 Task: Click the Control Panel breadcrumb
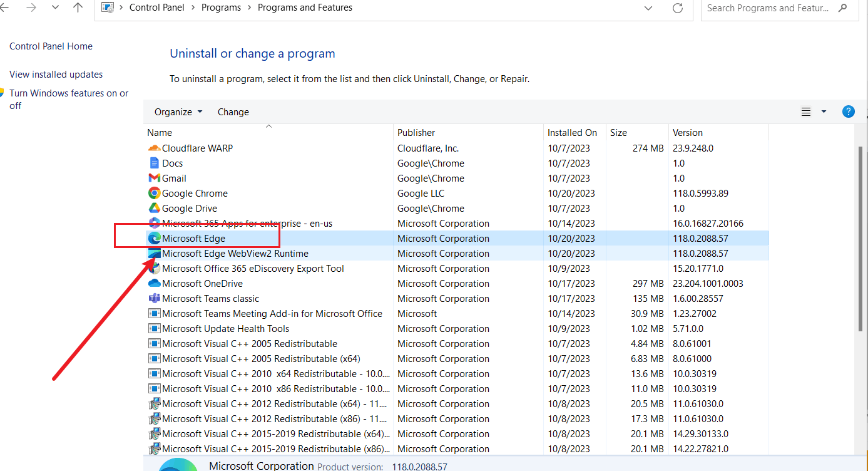(156, 8)
